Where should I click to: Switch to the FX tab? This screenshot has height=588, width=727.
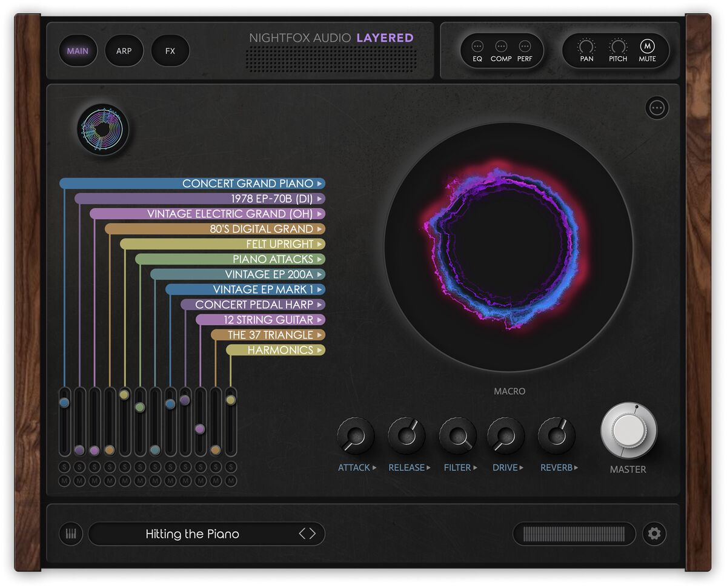pyautogui.click(x=170, y=51)
